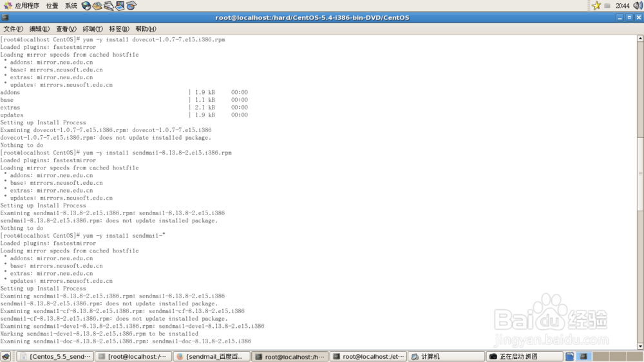Viewport: 644px width, 362px height.
Task: Click the 'yum -y install sendmail-8.13.8-2.el5.i386.rpm' command
Action: [157, 153]
